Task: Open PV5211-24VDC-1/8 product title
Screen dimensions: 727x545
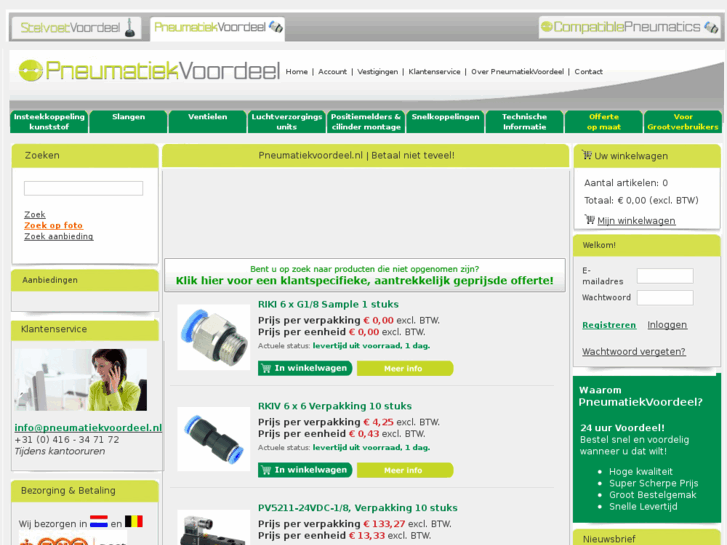Action: 357,508
